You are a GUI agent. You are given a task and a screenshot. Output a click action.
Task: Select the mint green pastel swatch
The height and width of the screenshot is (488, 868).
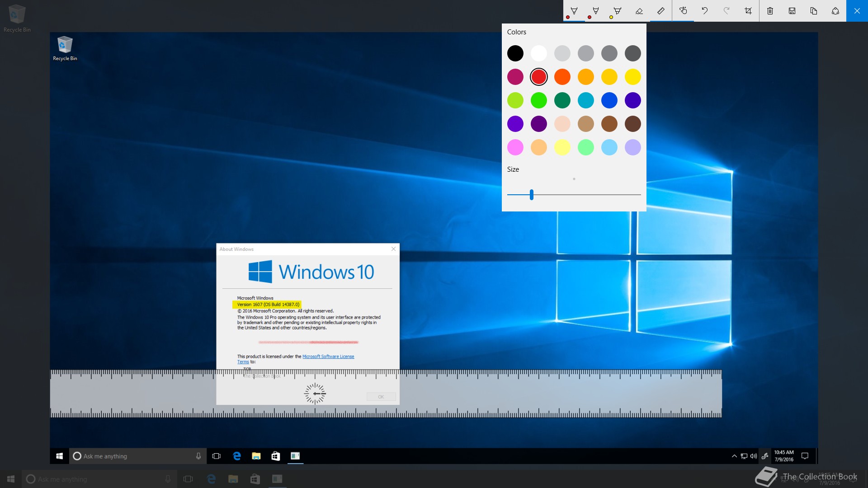(586, 147)
